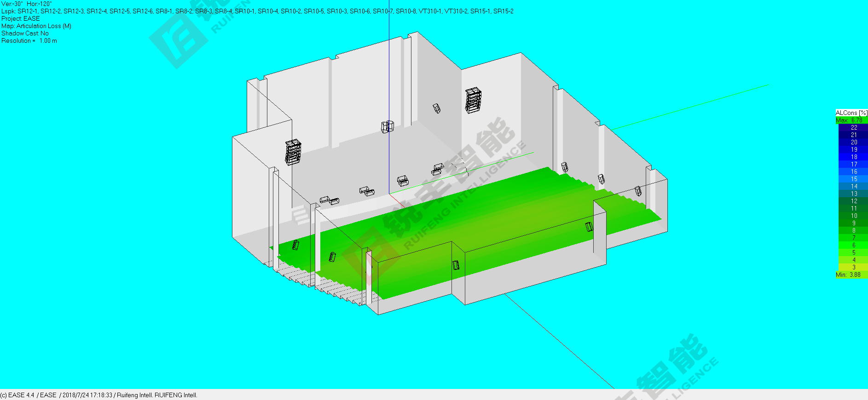This screenshot has height=400, width=868.
Task: Pick the center hanging loudspeaker on the vertical axis
Action: point(388,126)
